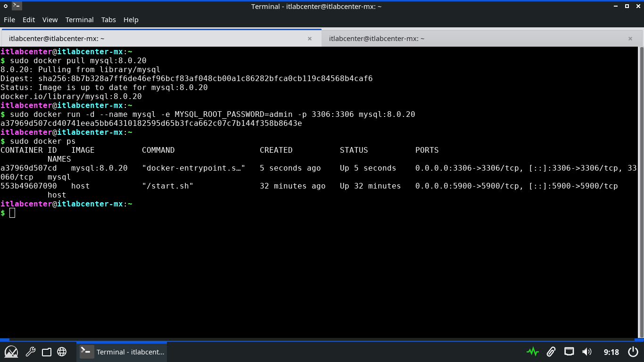This screenshot has width=644, height=362.
Task: Switch to the second terminal tab
Action: [377, 39]
